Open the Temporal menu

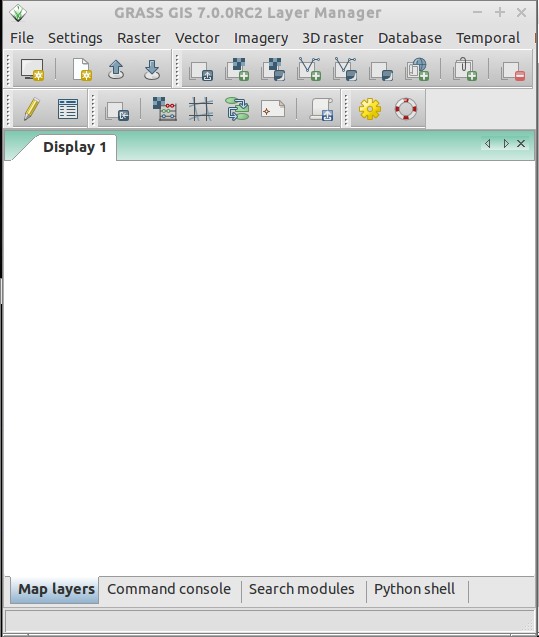tap(488, 38)
